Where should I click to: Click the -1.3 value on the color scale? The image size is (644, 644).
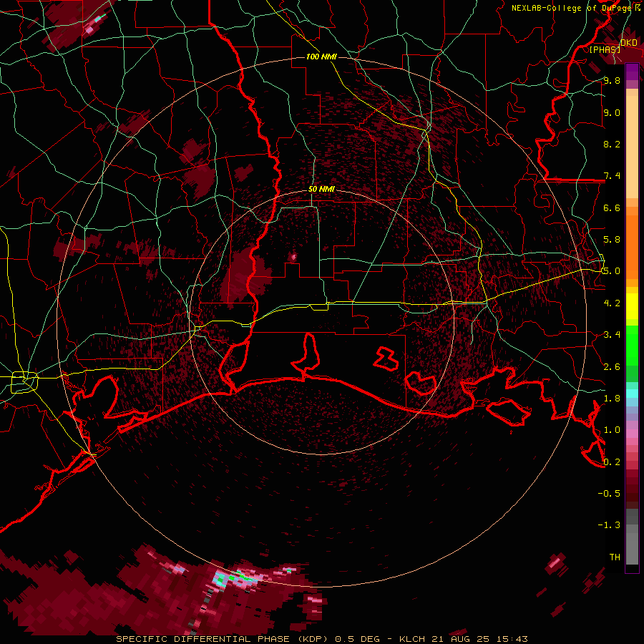[609, 525]
